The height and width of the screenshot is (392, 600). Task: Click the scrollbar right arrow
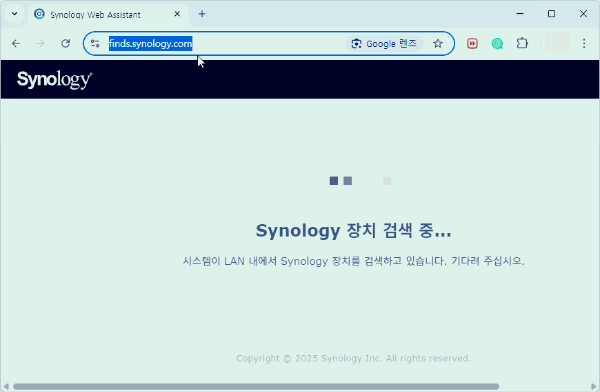click(594, 386)
